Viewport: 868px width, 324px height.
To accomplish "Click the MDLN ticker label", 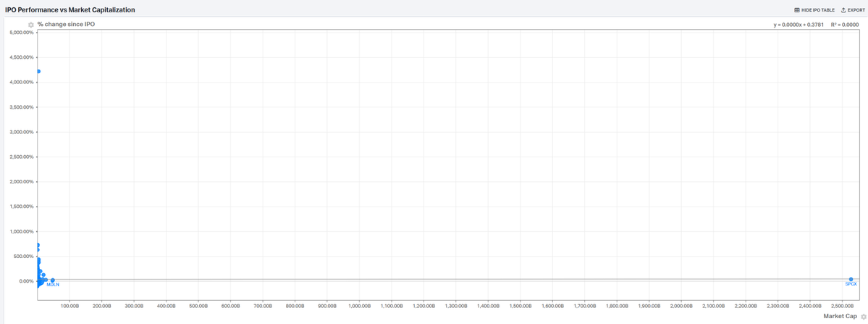I will [53, 284].
